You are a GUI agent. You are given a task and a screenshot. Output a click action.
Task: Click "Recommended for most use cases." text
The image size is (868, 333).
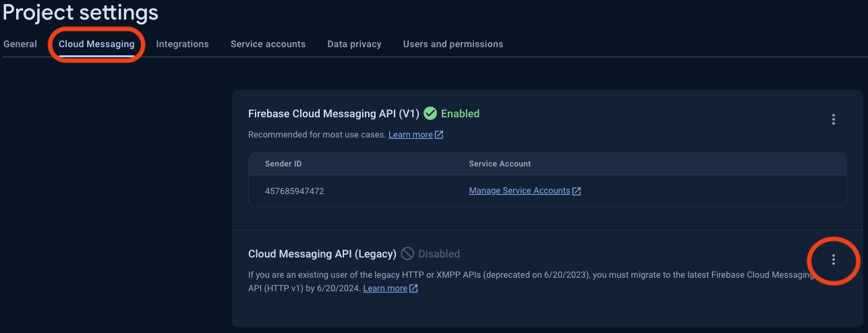tap(317, 135)
